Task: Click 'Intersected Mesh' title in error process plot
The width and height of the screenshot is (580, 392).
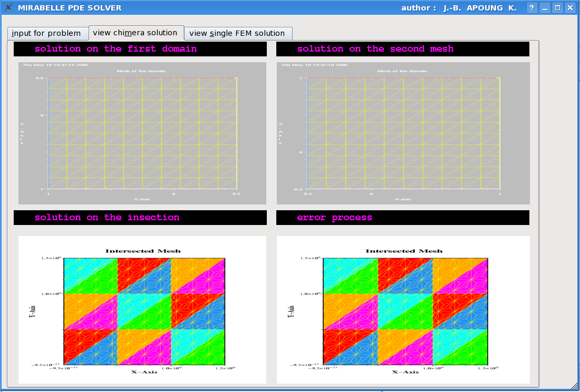Action: [404, 251]
